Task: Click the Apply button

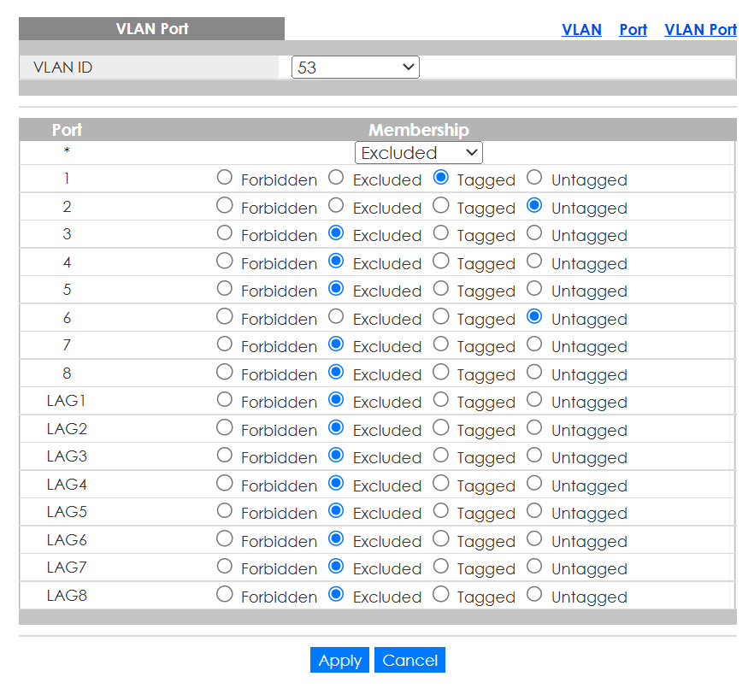Action: tap(339, 660)
